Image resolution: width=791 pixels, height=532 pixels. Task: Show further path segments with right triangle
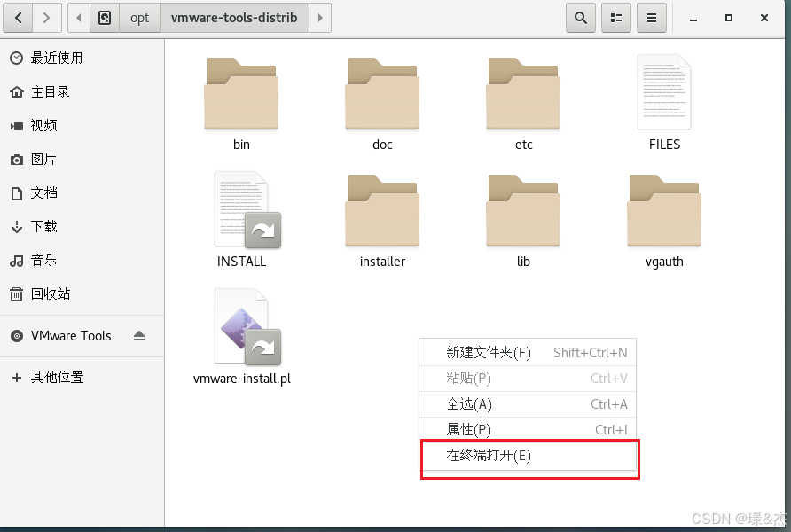[320, 18]
